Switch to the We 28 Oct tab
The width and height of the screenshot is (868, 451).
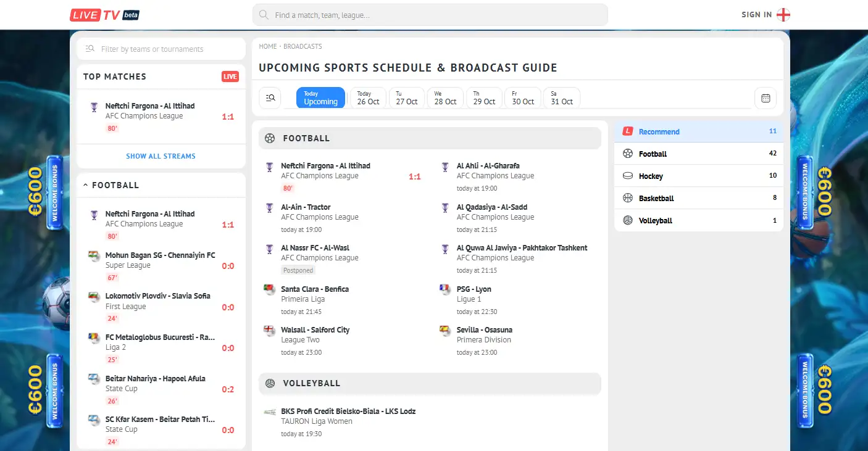pyautogui.click(x=445, y=98)
